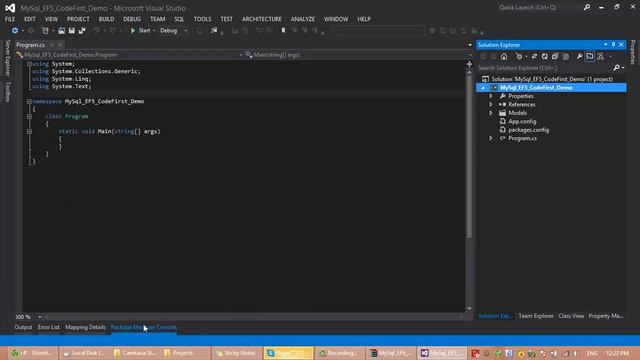Open the DEBUG menu

(132, 19)
